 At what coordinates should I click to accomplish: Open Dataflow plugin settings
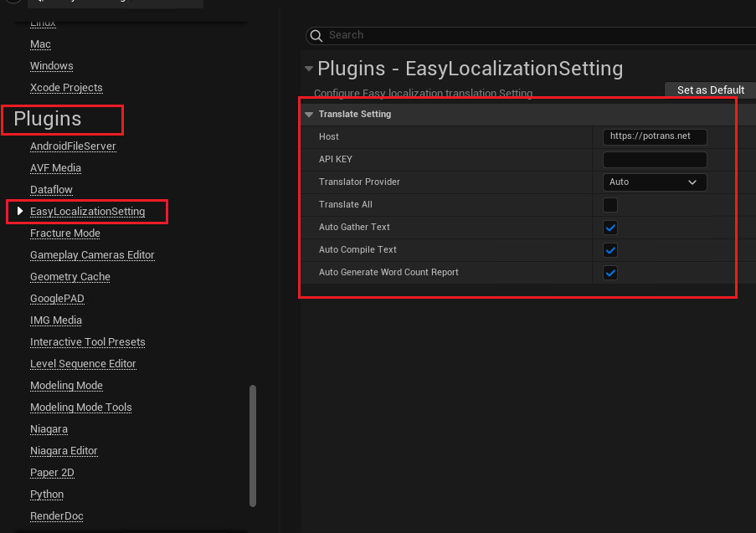51,189
